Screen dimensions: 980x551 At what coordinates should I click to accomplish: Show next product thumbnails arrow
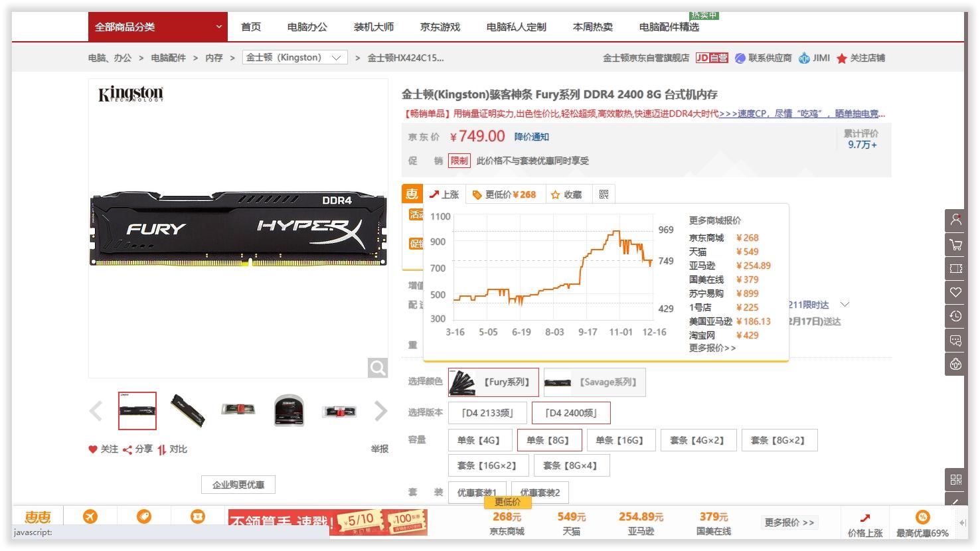tap(380, 411)
